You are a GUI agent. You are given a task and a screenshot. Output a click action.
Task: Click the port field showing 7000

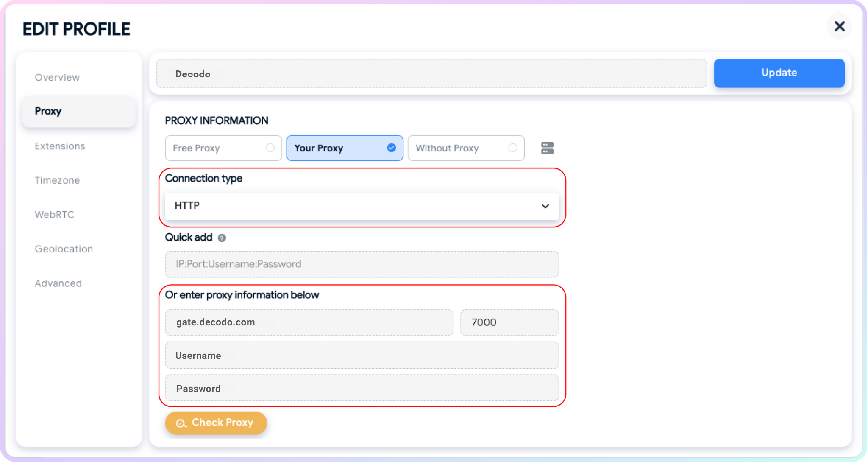(509, 322)
